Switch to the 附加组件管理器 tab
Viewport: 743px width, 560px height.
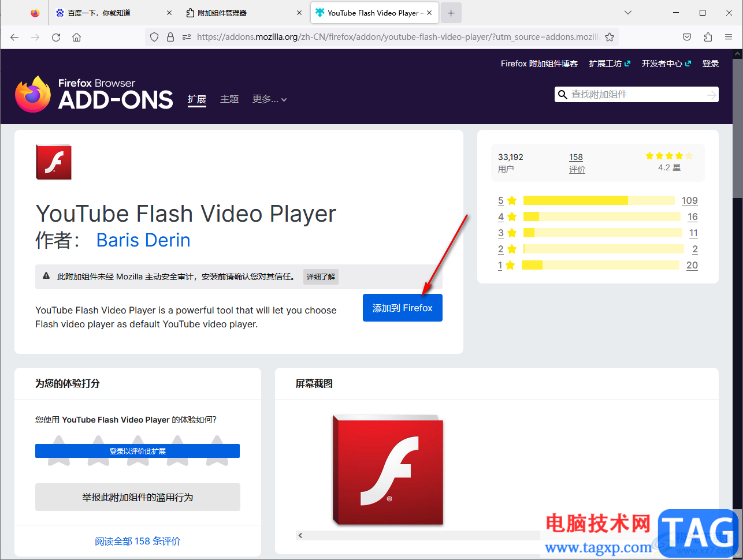click(244, 13)
